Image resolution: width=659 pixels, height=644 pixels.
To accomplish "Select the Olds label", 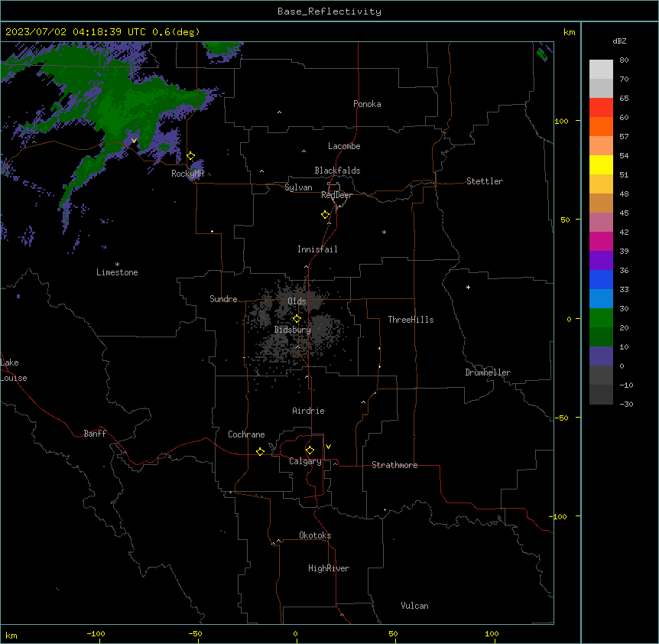I will point(297,301).
